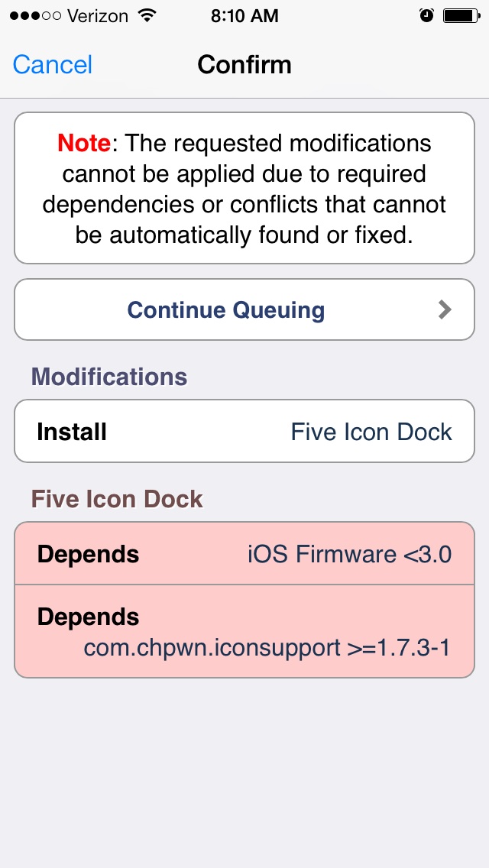This screenshot has width=489, height=868.
Task: Tap the red Note warning text
Action: (x=84, y=144)
